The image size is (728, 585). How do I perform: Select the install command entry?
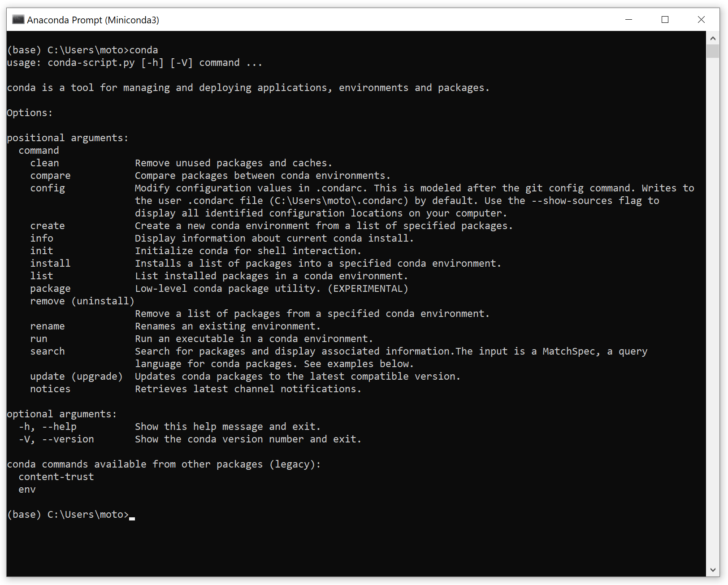(50, 263)
